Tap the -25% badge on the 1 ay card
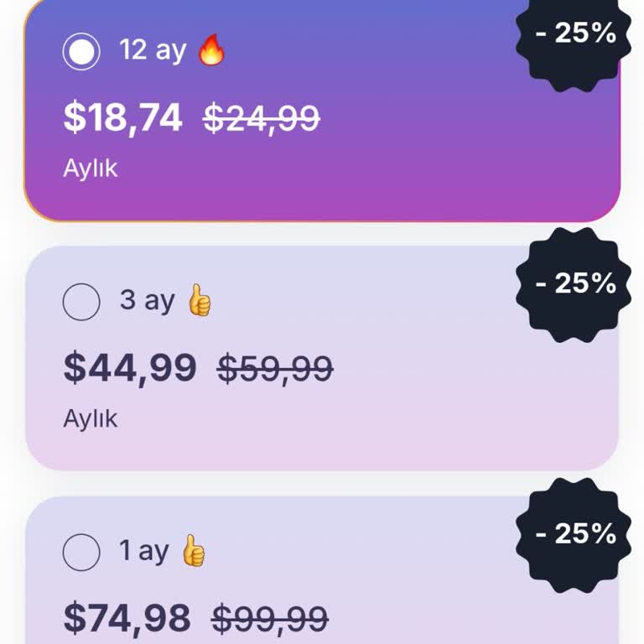 [575, 533]
